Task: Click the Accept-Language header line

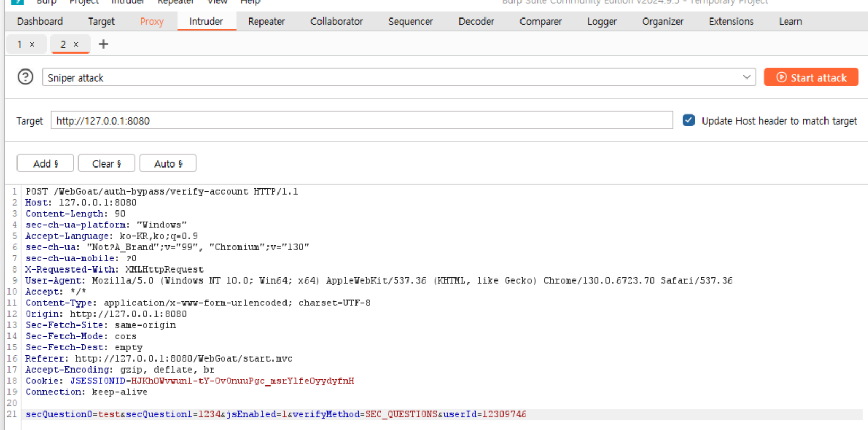Action: pos(111,236)
